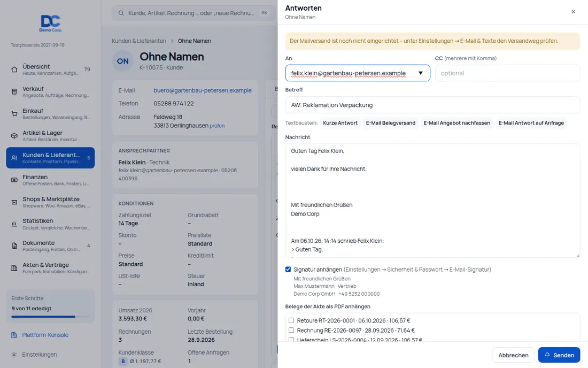Click the Kunden & Lieferanten breadcrumb link
This screenshot has height=368, width=588.
139,41
